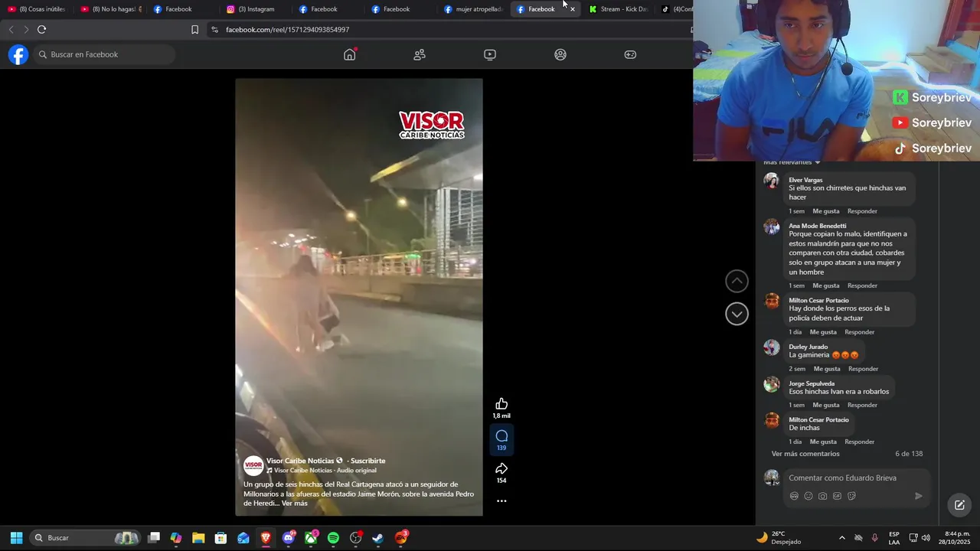Open Elver Vargas commenter avatar
980x551 pixels.
tap(772, 181)
